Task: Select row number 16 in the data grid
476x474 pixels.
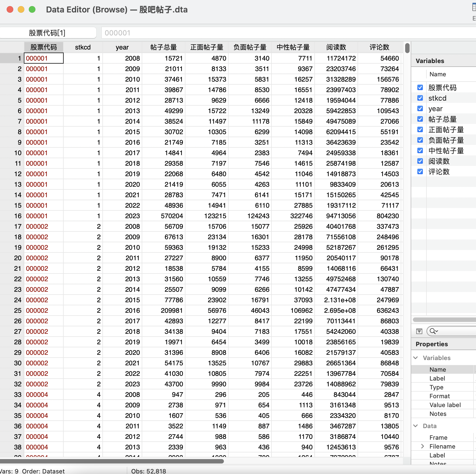Action: (18, 216)
